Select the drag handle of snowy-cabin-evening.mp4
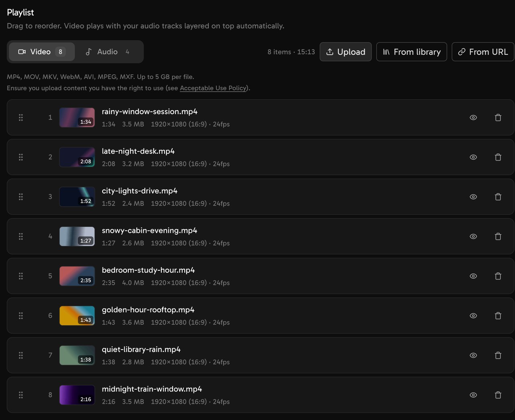515x420 pixels. coord(21,237)
